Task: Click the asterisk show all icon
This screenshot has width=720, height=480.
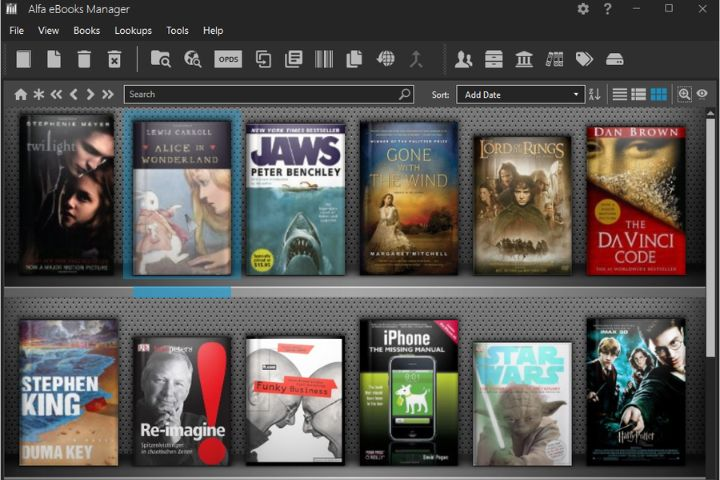Action: [39, 95]
